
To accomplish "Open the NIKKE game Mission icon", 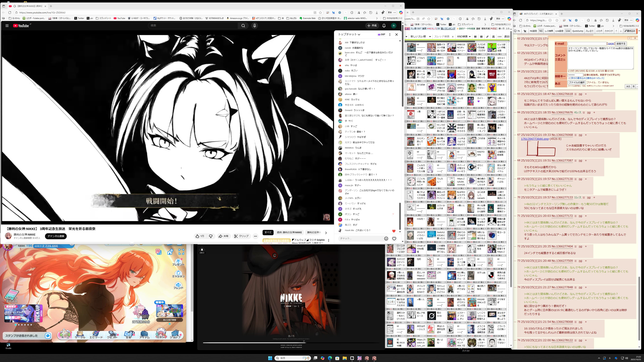I will (x=178, y=274).
